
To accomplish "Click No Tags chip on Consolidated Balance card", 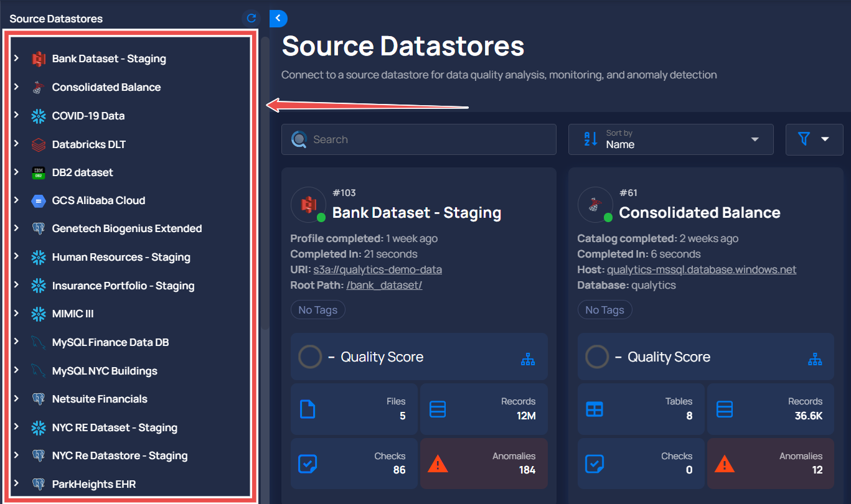I will click(604, 310).
